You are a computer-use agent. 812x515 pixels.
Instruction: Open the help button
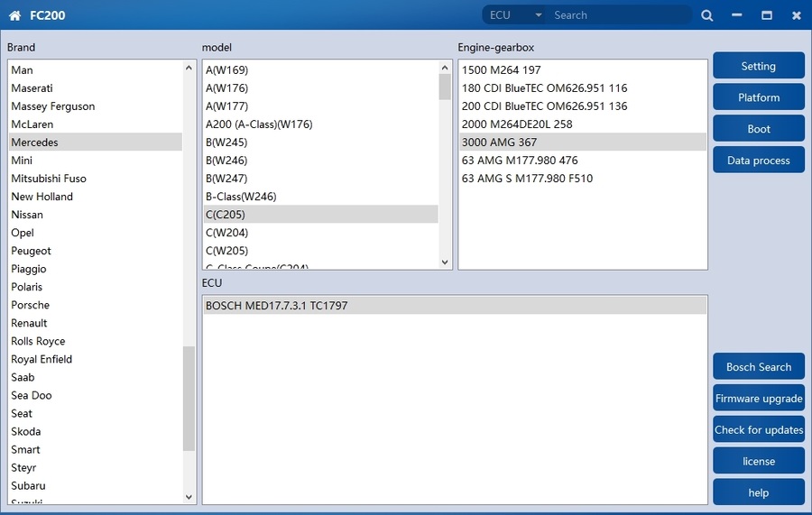pyautogui.click(x=758, y=492)
